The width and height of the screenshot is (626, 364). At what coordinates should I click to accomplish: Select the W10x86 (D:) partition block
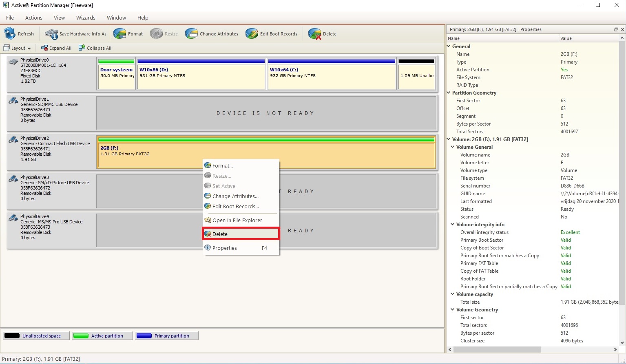201,73
